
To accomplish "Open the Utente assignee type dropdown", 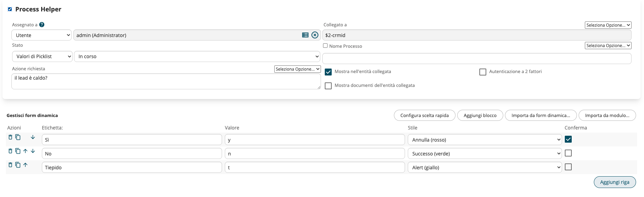I will 42,35.
